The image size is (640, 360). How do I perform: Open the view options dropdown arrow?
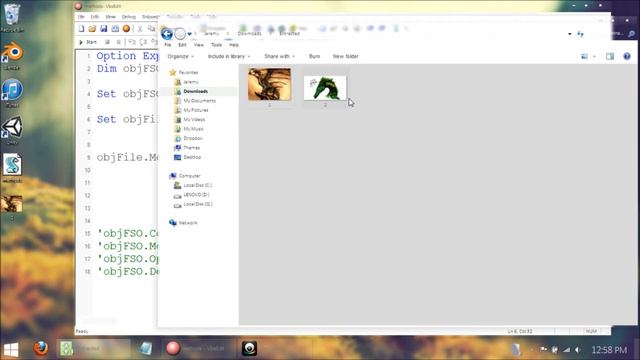(x=594, y=56)
